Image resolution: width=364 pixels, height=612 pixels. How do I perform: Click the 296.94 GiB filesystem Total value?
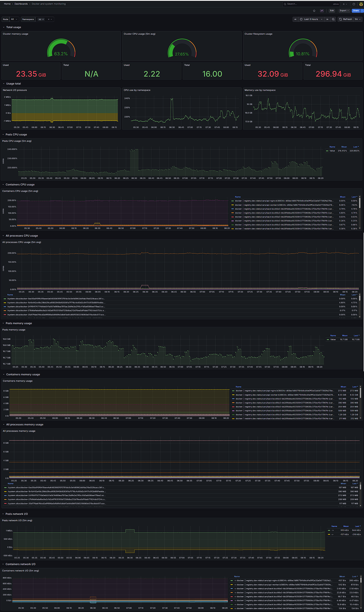(x=333, y=74)
